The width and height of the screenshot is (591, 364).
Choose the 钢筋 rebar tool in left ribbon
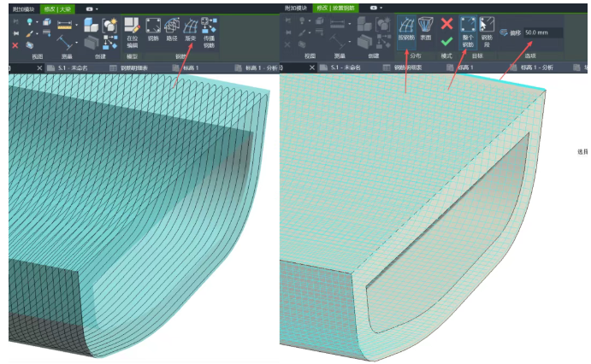pyautogui.click(x=153, y=29)
